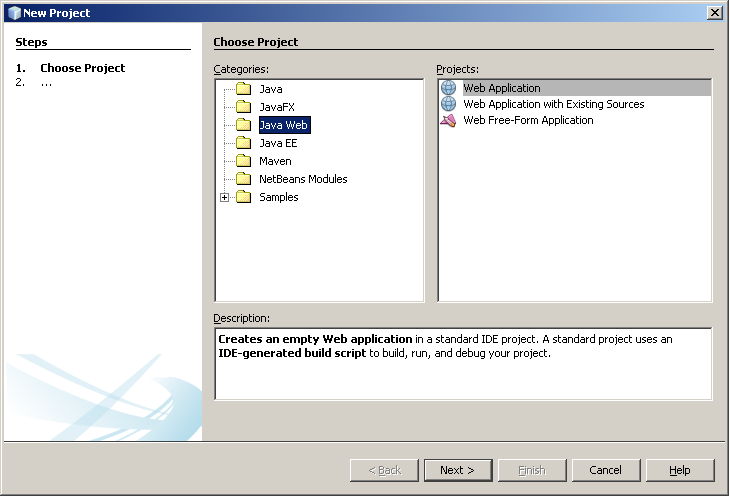Click the Maven folder icon
Image resolution: width=730 pixels, height=496 pixels.
click(x=243, y=161)
